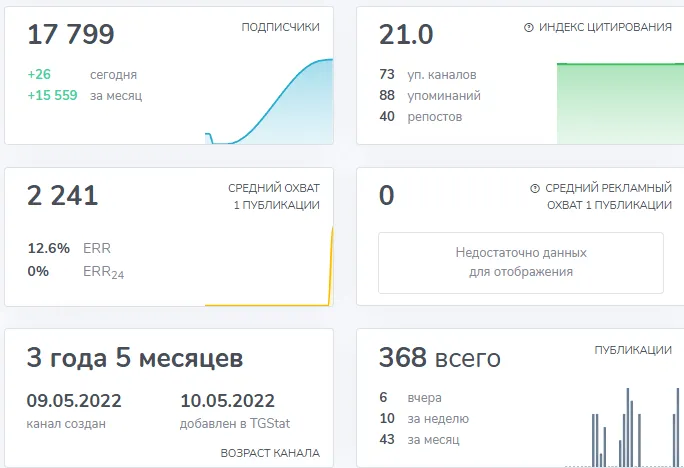Click the +15 559 monthly growth value
The image size is (684, 468).
pyautogui.click(x=52, y=95)
